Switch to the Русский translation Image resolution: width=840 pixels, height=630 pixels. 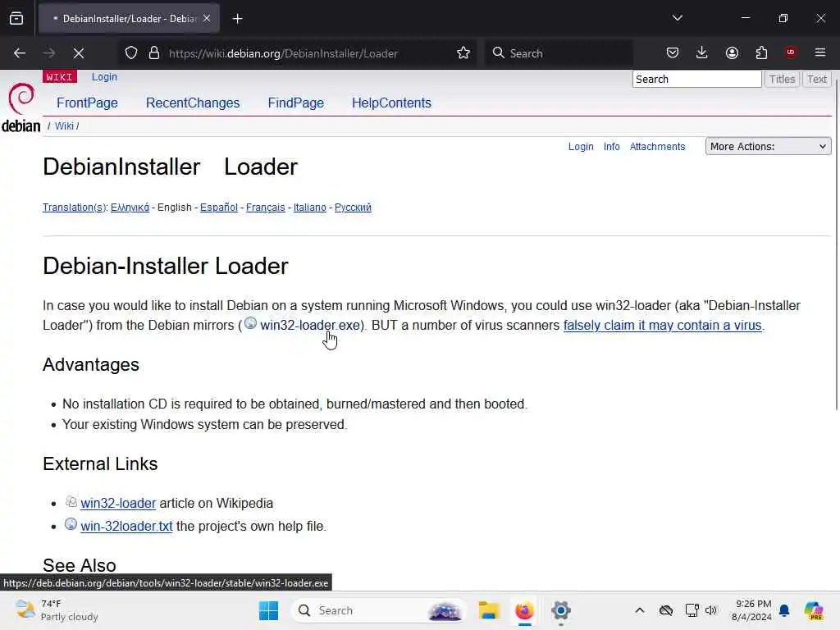(353, 208)
